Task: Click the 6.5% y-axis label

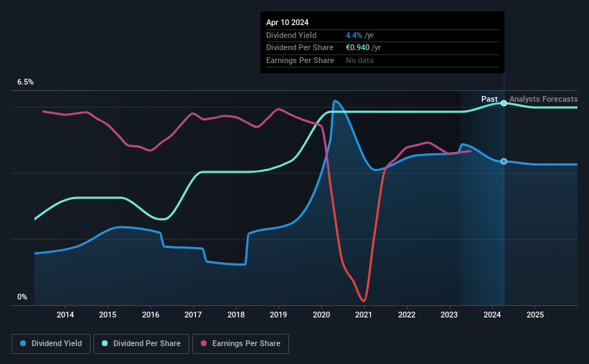Action: click(x=26, y=82)
